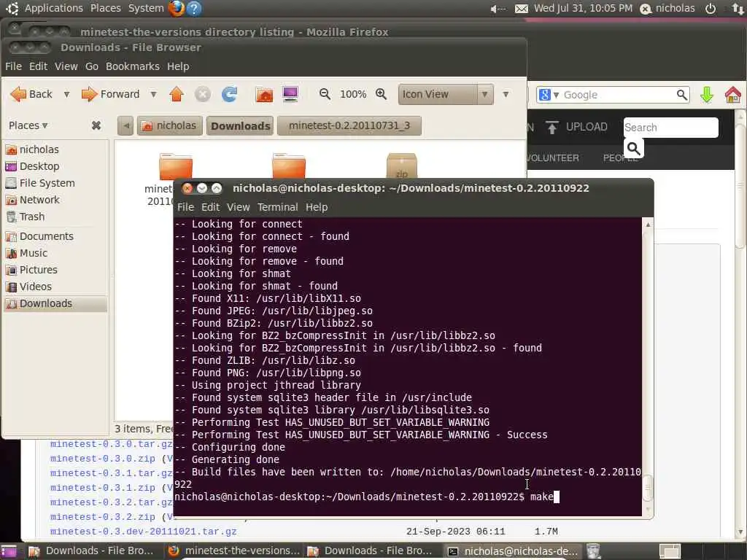Screen dimensions: 747x560
Task: Open Home folder icon in File Browser toolbar
Action: 264,94
